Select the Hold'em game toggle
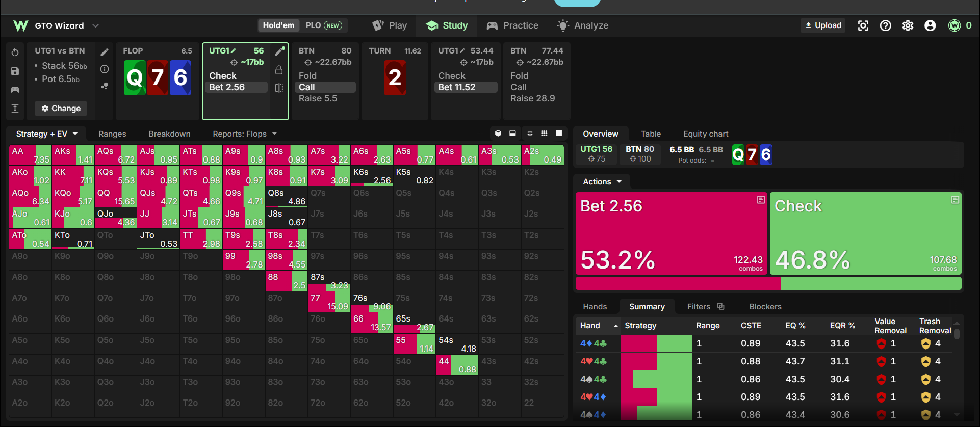Image resolution: width=980 pixels, height=427 pixels. tap(278, 25)
